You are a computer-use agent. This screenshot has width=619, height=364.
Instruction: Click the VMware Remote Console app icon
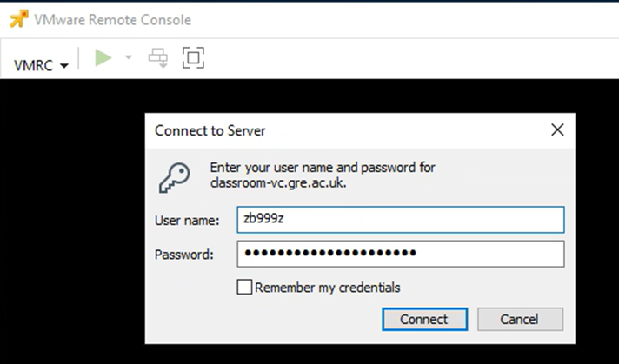[x=18, y=19]
